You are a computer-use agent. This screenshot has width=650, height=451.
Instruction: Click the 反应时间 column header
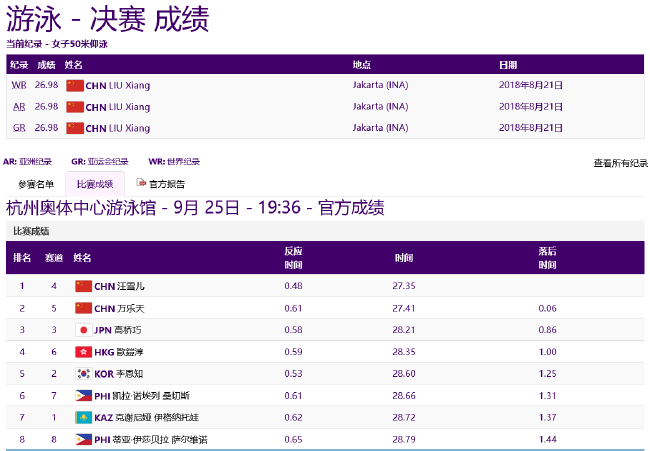pyautogui.click(x=293, y=258)
